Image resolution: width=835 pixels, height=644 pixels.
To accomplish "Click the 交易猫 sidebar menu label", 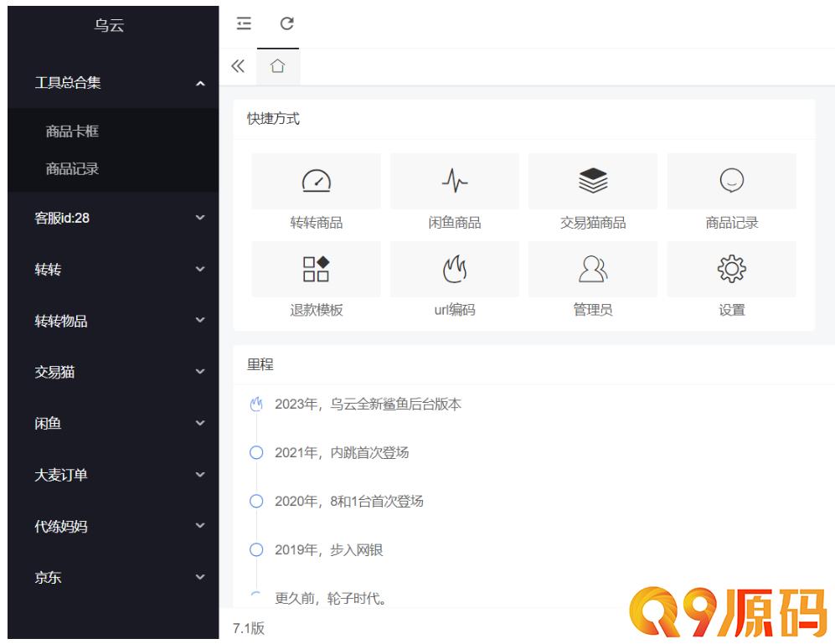I will click(54, 372).
